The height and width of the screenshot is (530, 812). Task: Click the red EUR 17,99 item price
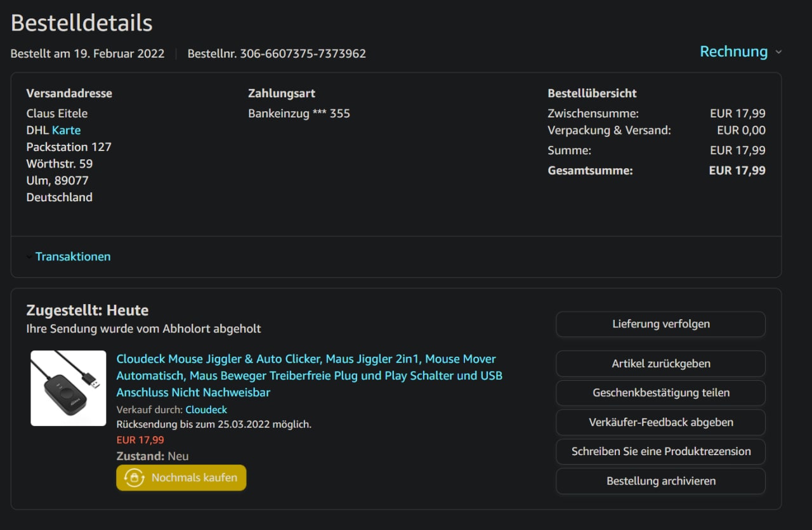click(x=140, y=440)
